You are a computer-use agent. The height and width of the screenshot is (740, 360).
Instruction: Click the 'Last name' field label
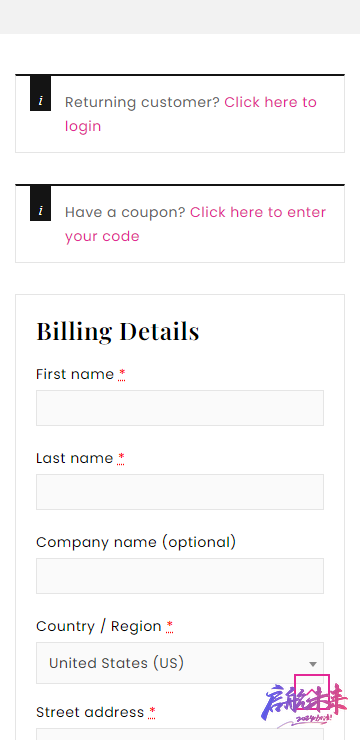click(x=75, y=458)
